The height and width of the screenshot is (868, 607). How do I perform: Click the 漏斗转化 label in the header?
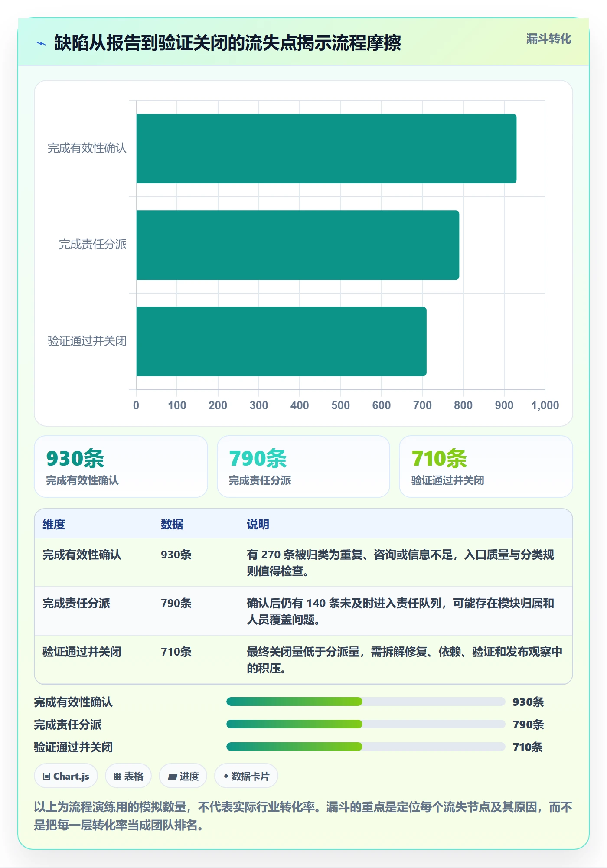(548, 39)
